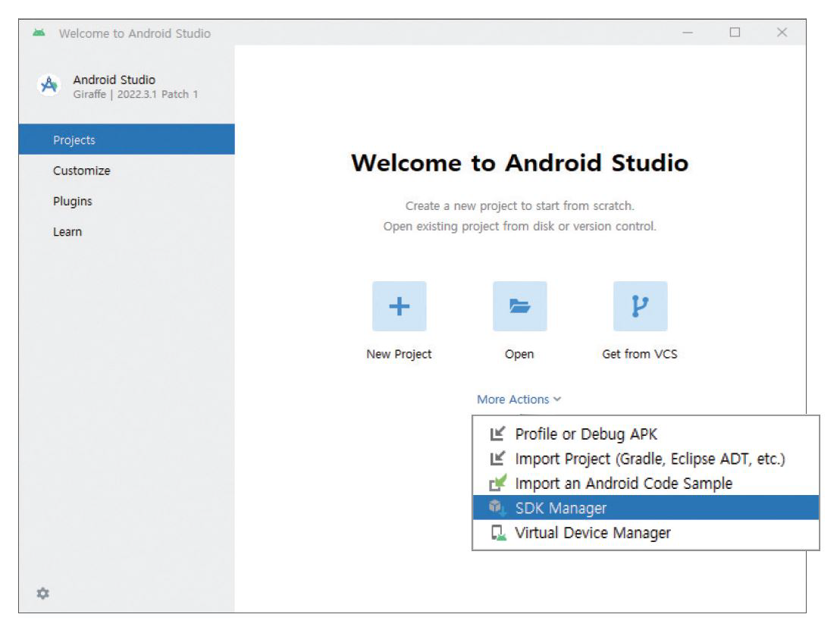Click the Import Android Code Sample icon
The image size is (840, 633).
(497, 483)
